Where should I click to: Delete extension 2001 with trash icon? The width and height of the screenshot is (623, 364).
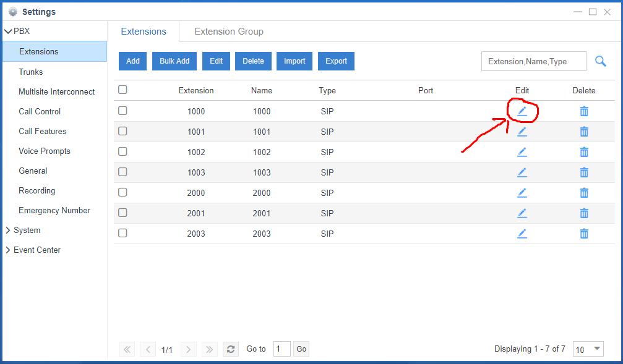[584, 213]
